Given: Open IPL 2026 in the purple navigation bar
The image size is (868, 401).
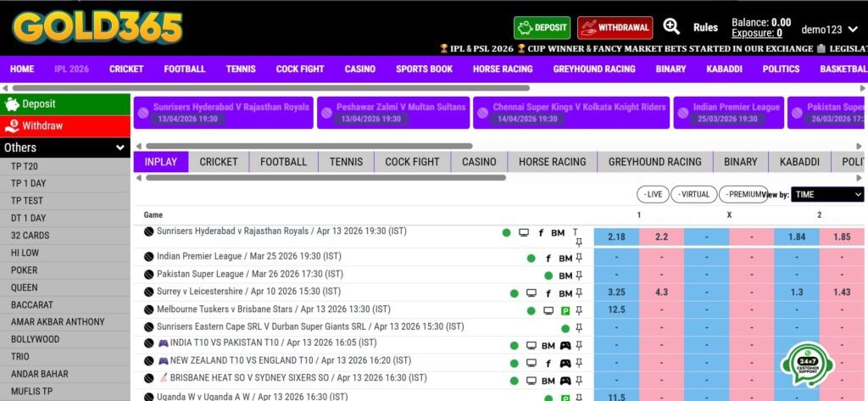Looking at the screenshot, I should [x=71, y=70].
